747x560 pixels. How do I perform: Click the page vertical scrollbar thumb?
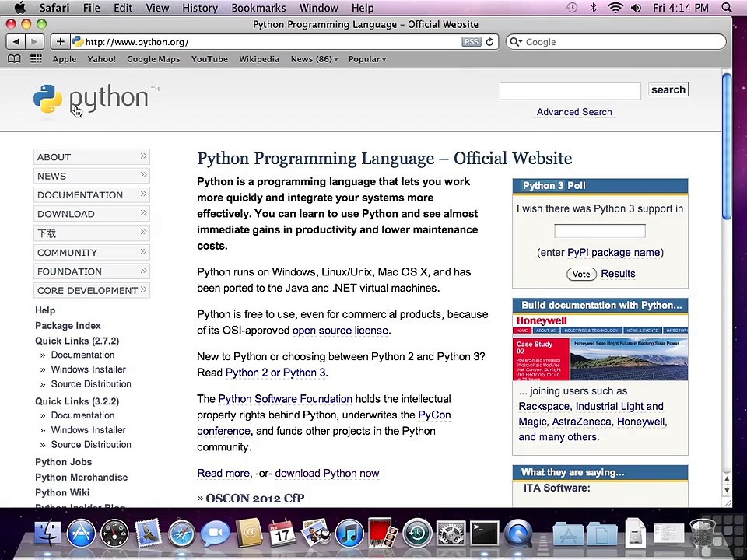pyautogui.click(x=727, y=146)
